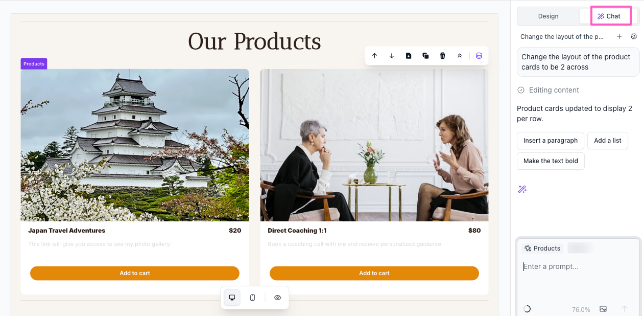Click the add page icon in section toolbar

click(x=409, y=56)
